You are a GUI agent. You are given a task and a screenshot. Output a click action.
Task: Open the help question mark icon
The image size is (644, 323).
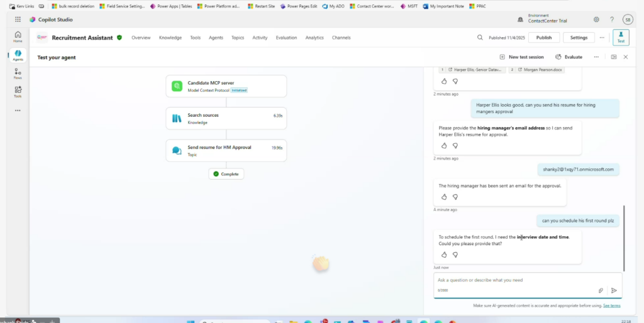[612, 19]
